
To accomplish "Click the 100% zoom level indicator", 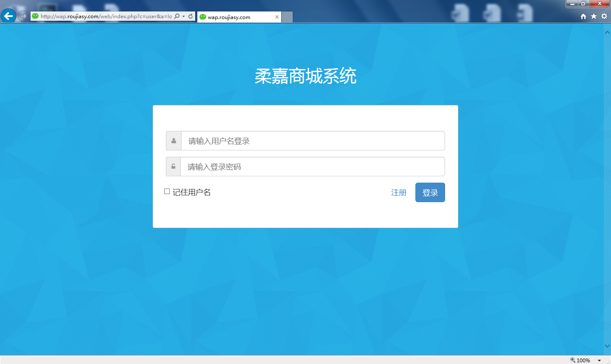I will tap(580, 360).
